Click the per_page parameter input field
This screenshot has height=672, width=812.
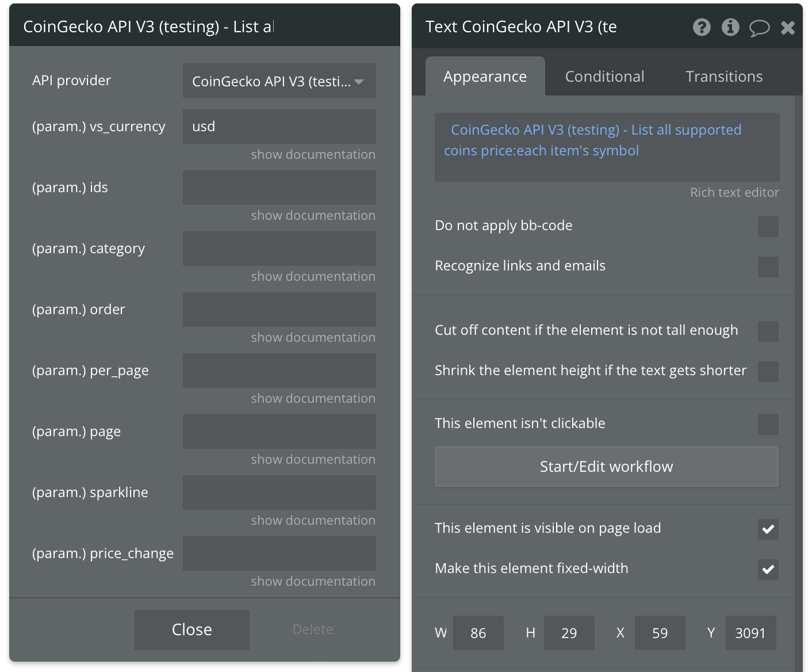pos(279,371)
